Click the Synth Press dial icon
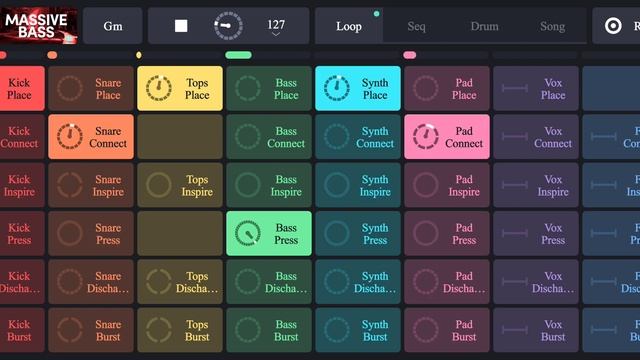Image resolution: width=640 pixels, height=360 pixels. click(x=336, y=233)
